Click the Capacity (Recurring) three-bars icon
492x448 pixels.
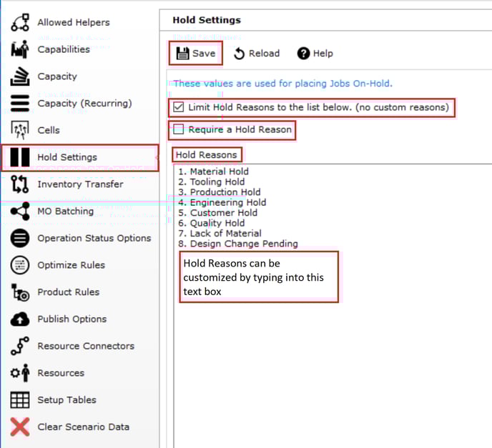tap(20, 103)
